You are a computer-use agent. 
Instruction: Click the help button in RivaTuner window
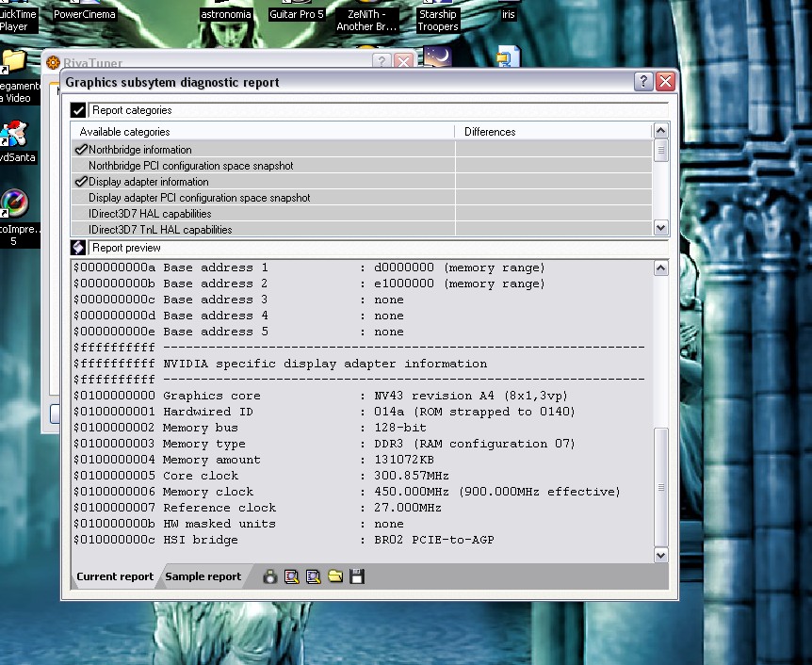pyautogui.click(x=382, y=61)
